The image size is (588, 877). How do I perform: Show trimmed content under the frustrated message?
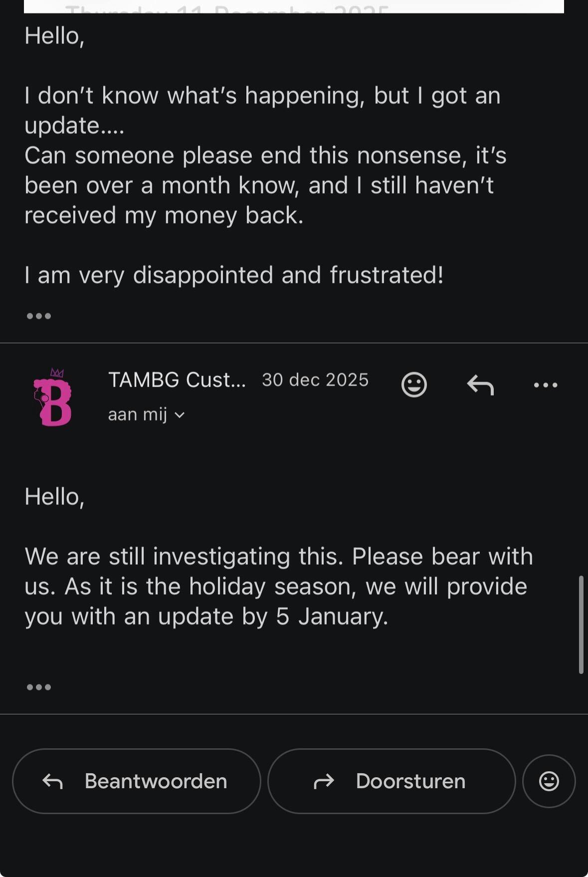tap(39, 316)
